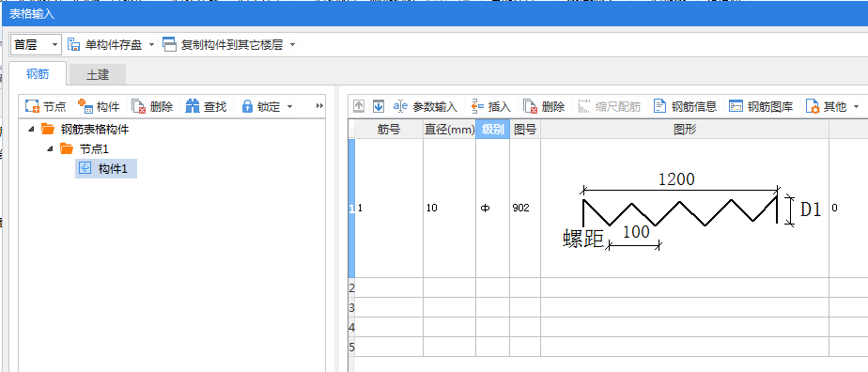Click the 缩尺配筋 button
This screenshot has width=868, height=372.
tap(610, 106)
